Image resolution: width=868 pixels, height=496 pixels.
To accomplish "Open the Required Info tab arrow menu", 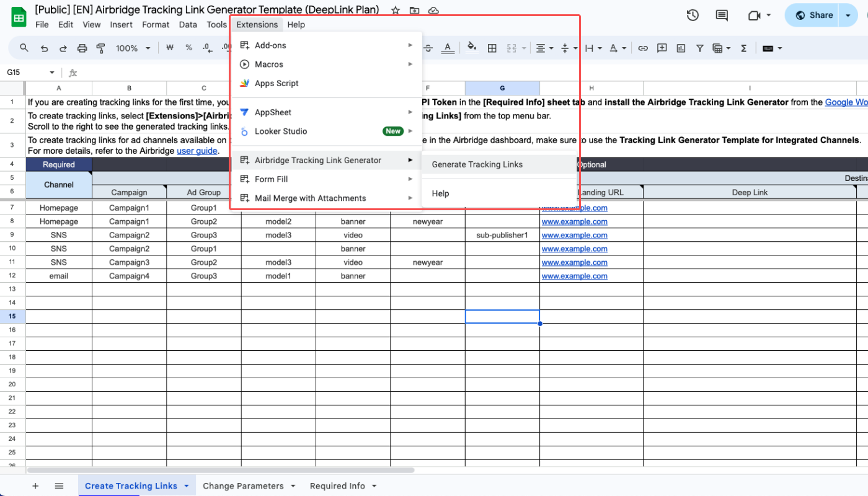I will (x=374, y=486).
